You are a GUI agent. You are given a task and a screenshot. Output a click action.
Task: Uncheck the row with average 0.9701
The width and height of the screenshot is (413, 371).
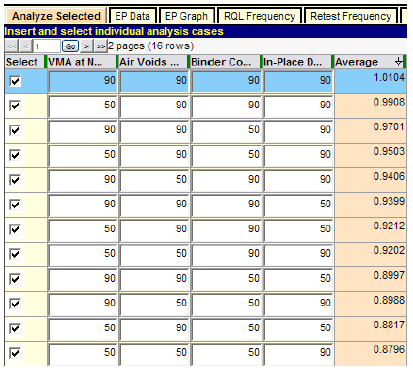pos(15,130)
